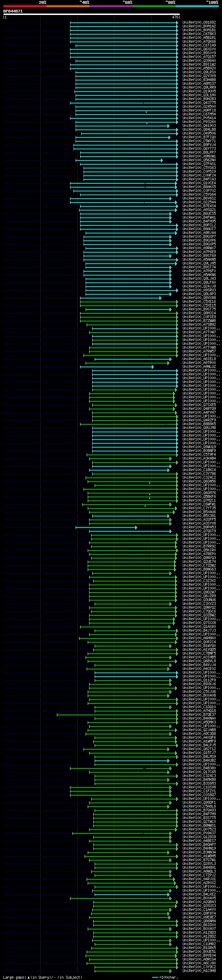Select label UniRef100_A7P6E9
This screenshot has height=980, width=222.
(x=199, y=252)
